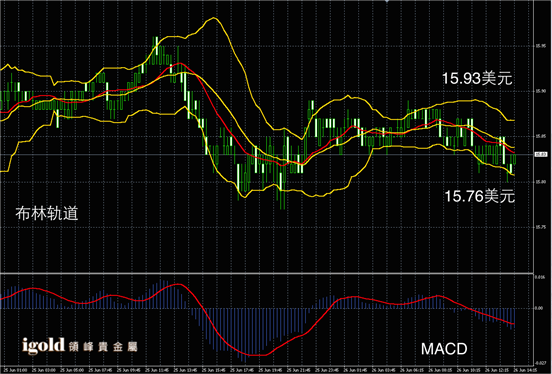Click the 布林轨道 text label
Viewport: 552px width, 374px height.
(x=46, y=213)
